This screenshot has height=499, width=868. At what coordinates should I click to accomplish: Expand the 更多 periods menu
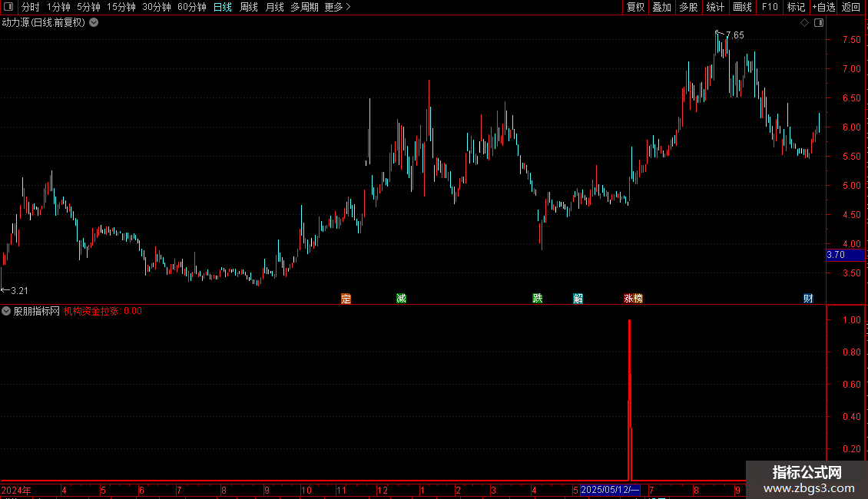point(338,7)
